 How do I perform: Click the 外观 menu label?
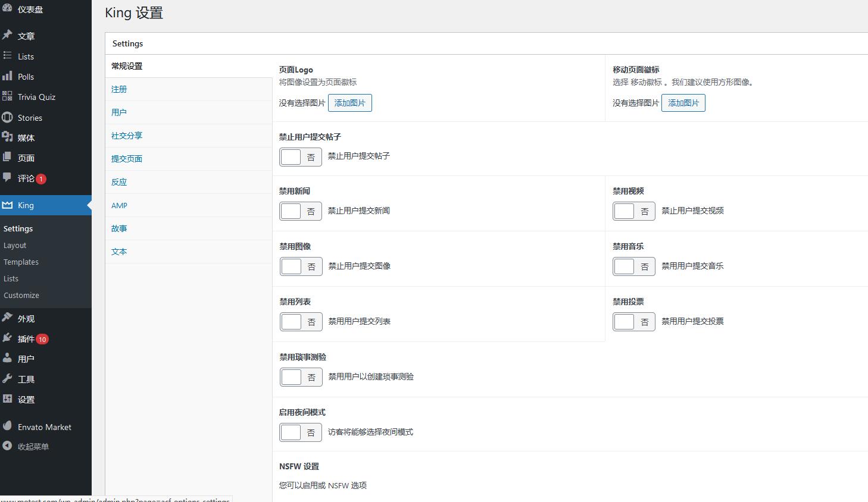point(26,319)
